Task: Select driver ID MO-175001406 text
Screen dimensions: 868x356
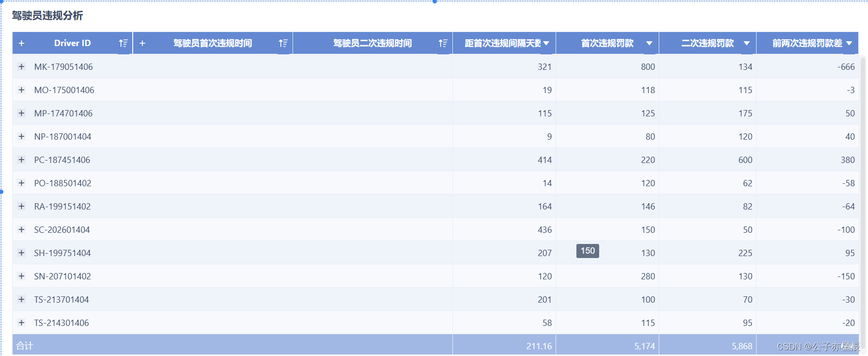Action: tap(64, 90)
